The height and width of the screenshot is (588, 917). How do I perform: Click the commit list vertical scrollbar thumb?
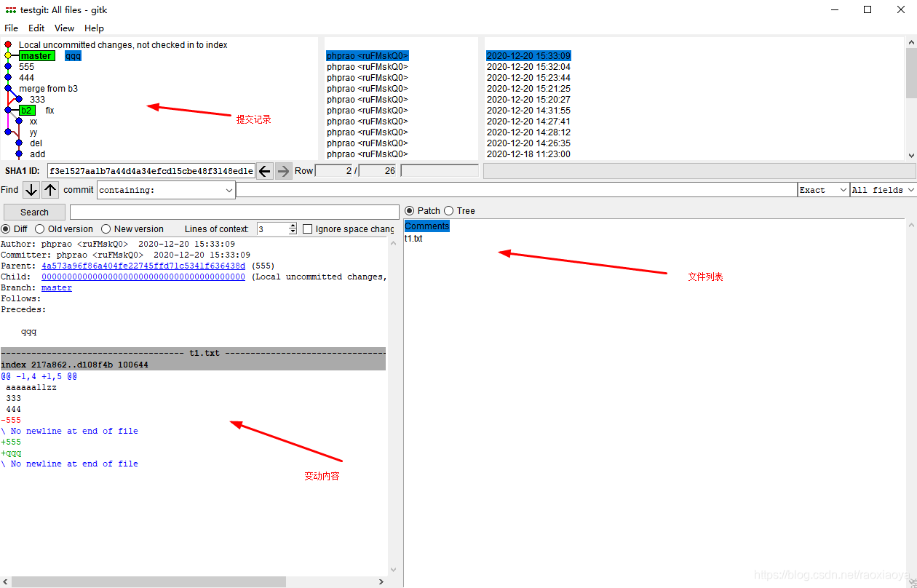[x=911, y=72]
